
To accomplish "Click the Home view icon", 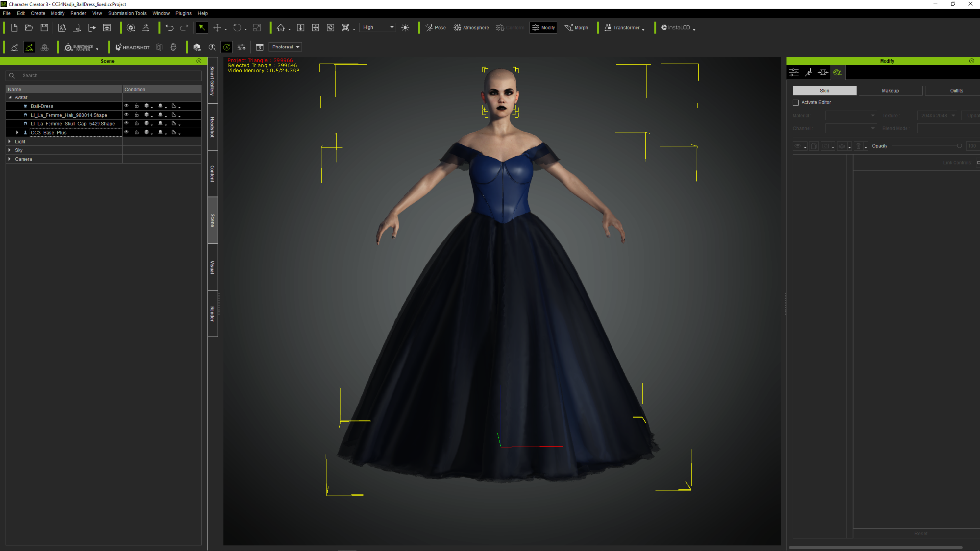I will (x=281, y=28).
